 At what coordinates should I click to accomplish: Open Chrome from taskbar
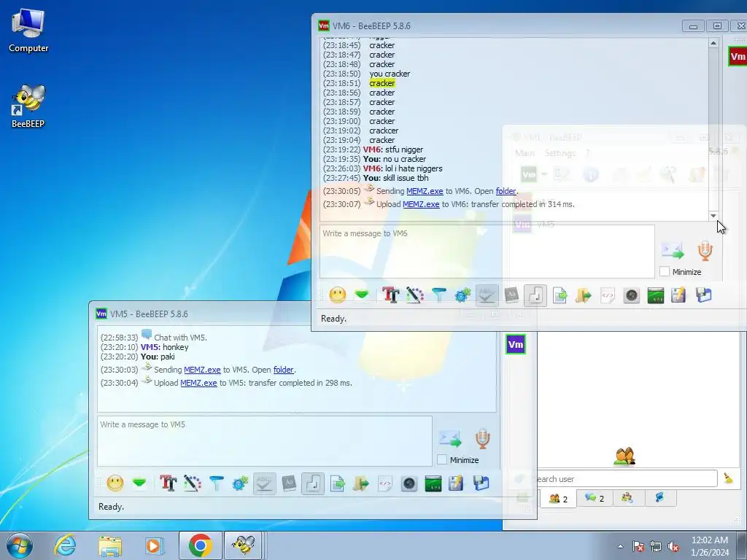pyautogui.click(x=200, y=545)
